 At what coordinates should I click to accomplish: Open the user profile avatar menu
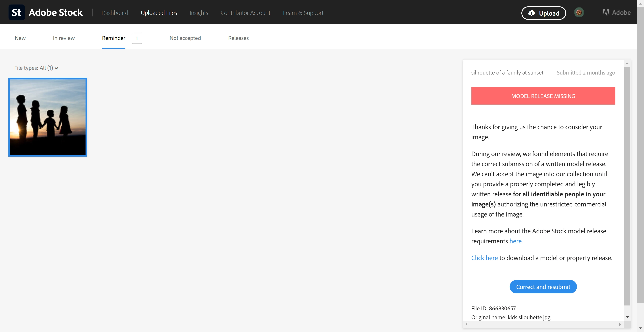(x=579, y=13)
